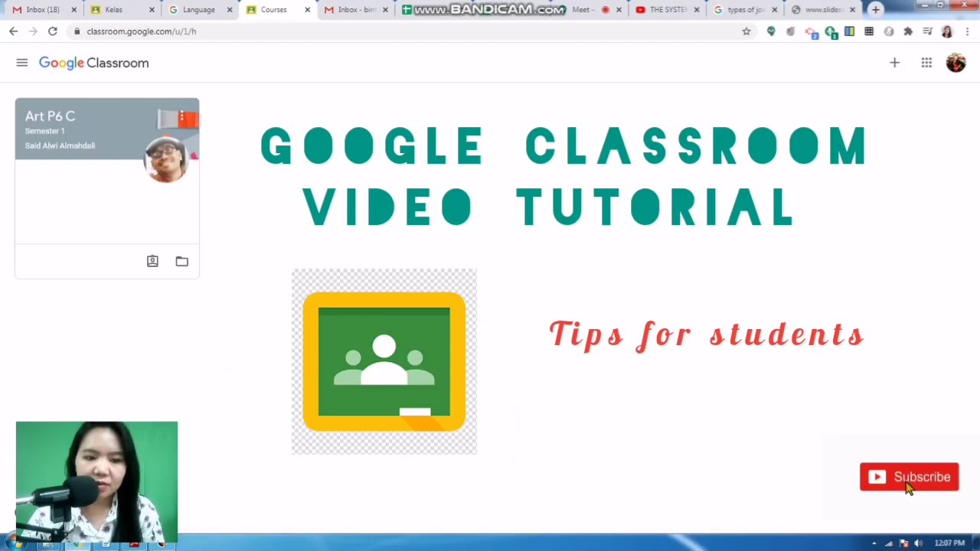Click the blue and yellow columns extension

click(x=849, y=31)
